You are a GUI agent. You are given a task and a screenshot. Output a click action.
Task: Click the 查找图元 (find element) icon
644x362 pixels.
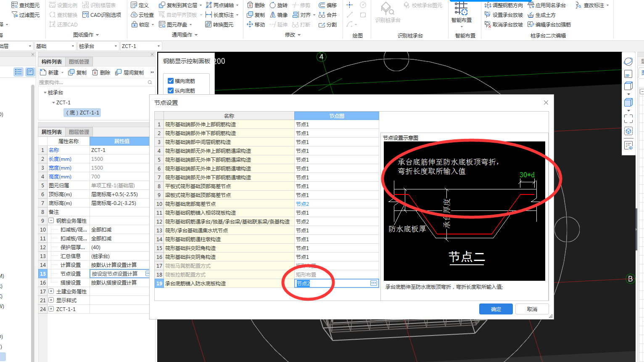pos(14,5)
